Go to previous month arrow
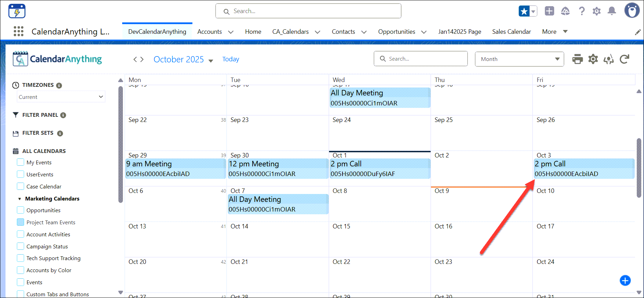Viewport: 644px width, 298px height. [135, 60]
